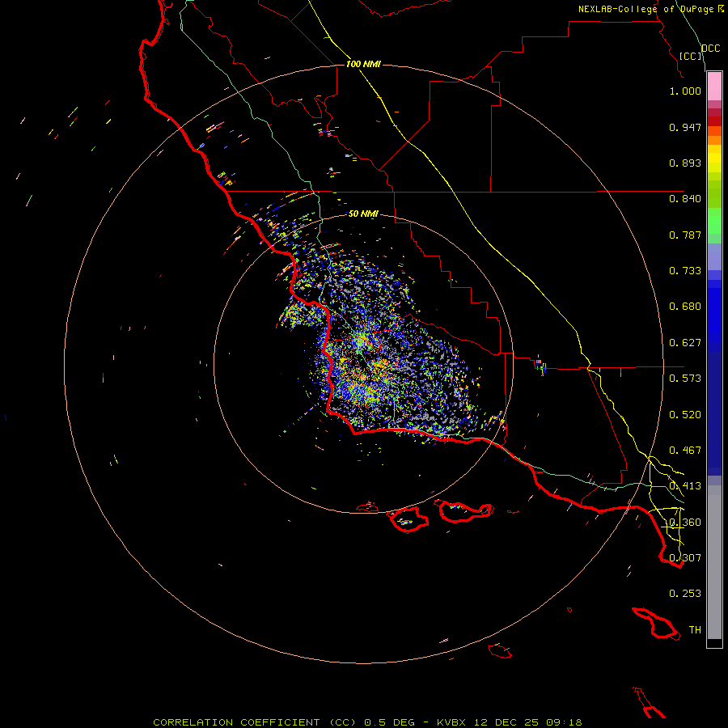Click the 50 NMI range ring label

pos(363,214)
